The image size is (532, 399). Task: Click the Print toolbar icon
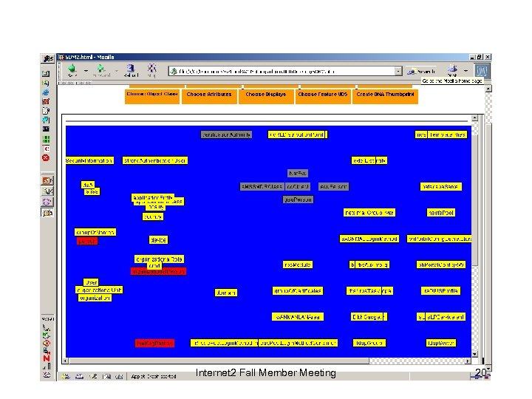point(452,69)
